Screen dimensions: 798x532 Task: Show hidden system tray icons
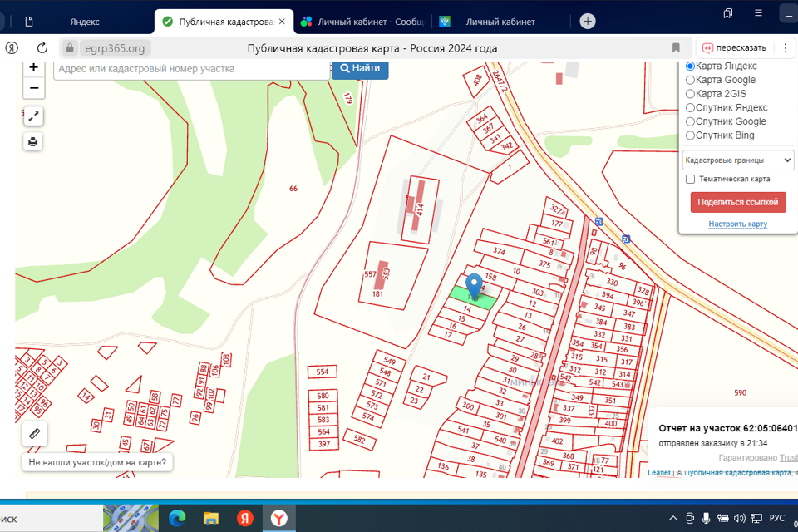click(673, 518)
